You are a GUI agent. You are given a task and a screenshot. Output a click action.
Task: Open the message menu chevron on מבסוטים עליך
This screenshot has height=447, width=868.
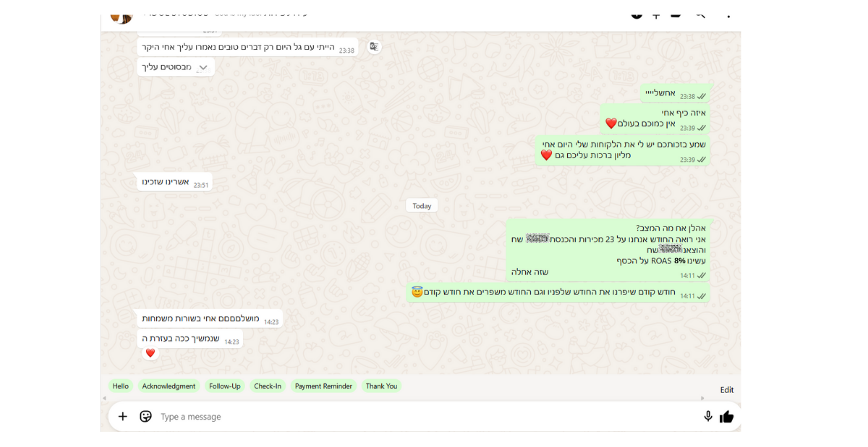pyautogui.click(x=203, y=67)
